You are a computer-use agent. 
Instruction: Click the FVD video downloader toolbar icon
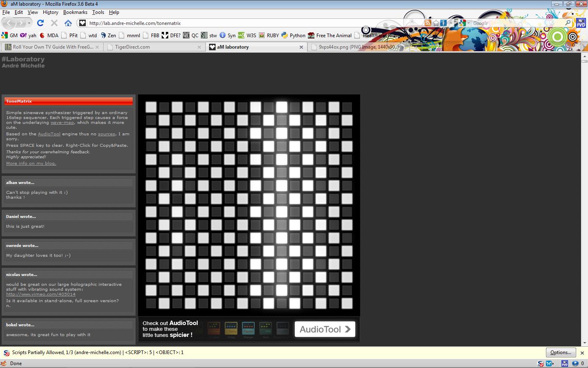581,23
